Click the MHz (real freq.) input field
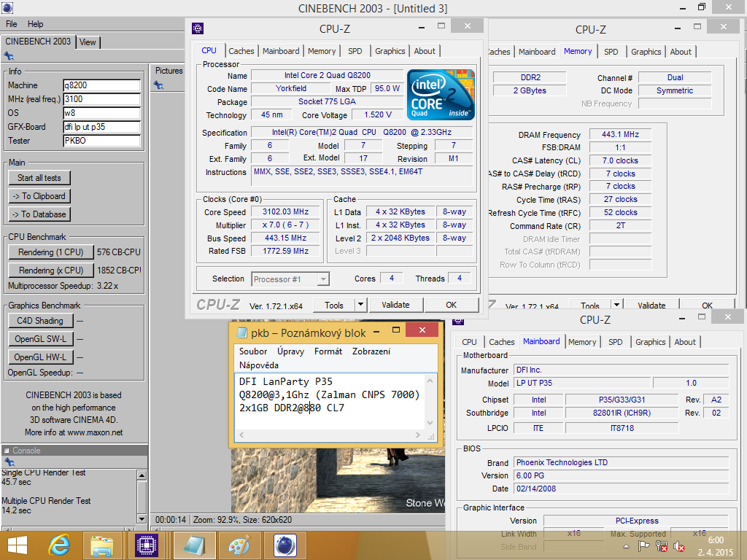 101,99
